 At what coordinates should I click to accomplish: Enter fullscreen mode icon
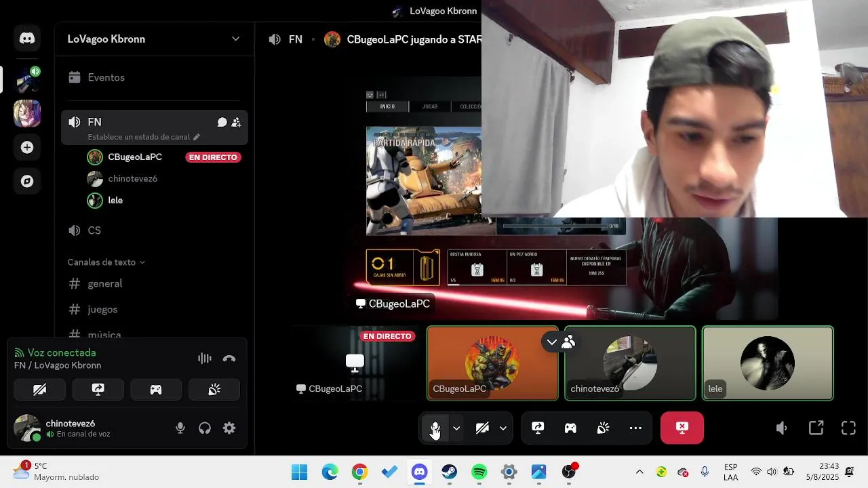[848, 428]
